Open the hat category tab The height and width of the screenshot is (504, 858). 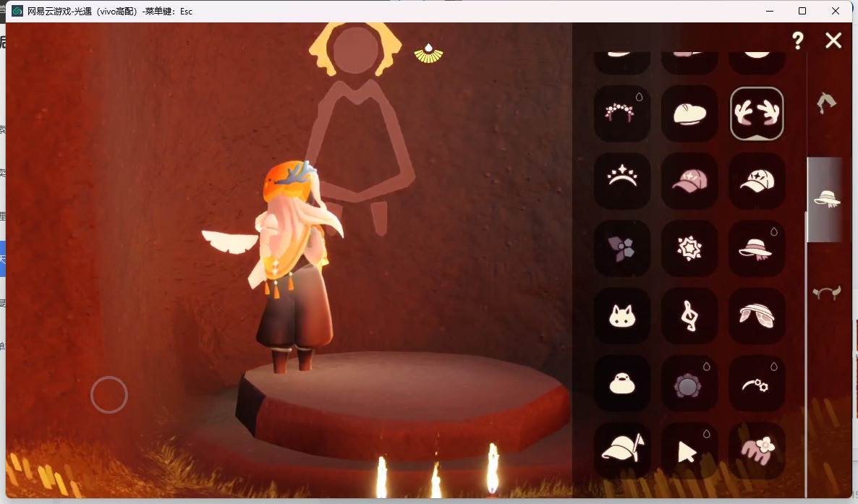pyautogui.click(x=826, y=199)
